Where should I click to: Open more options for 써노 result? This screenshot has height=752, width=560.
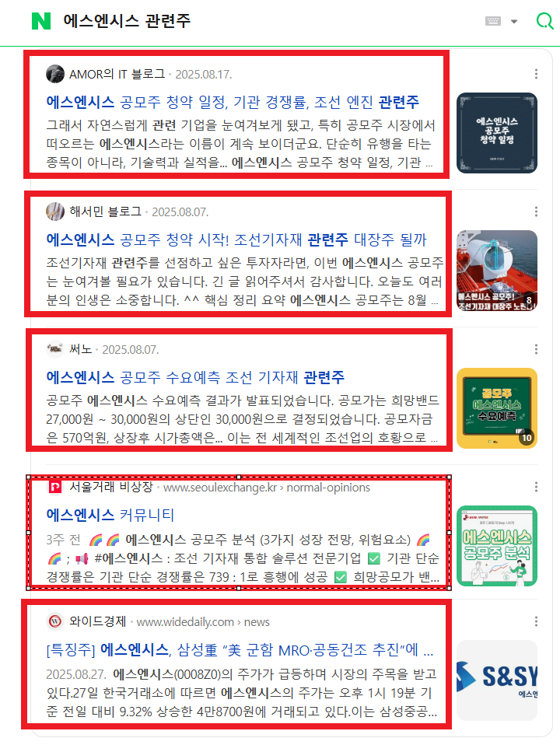click(536, 349)
